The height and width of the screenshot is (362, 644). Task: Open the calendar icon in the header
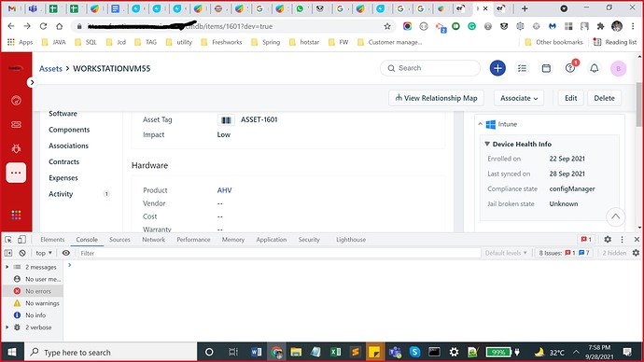pos(546,68)
